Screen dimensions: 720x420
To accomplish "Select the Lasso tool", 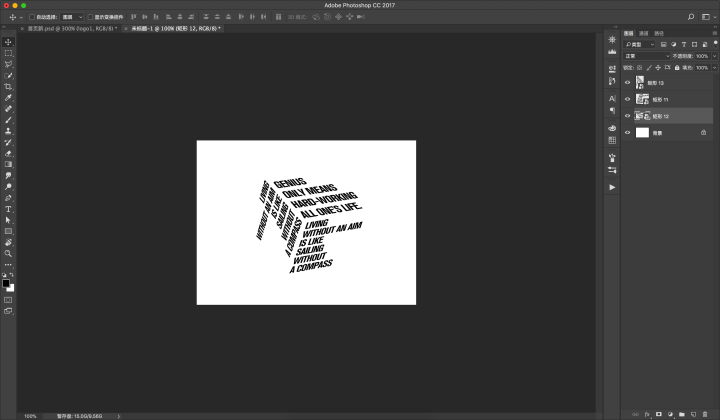I will point(8,64).
